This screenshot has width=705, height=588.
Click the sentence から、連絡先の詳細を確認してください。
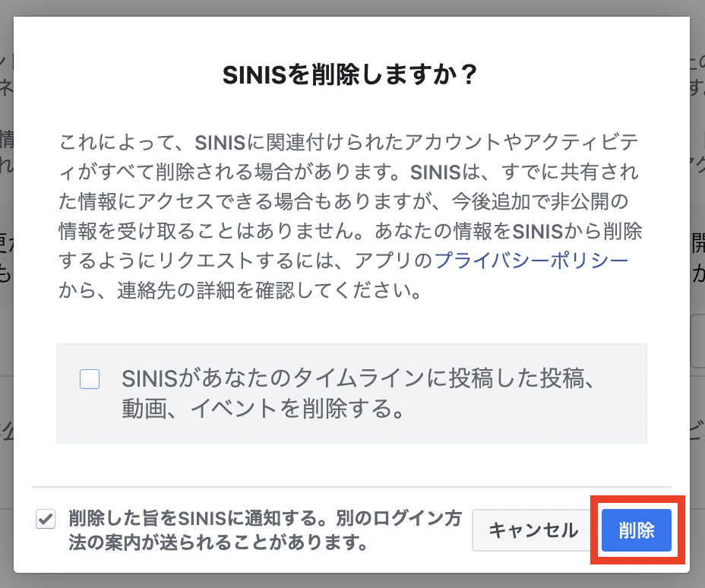(x=239, y=292)
